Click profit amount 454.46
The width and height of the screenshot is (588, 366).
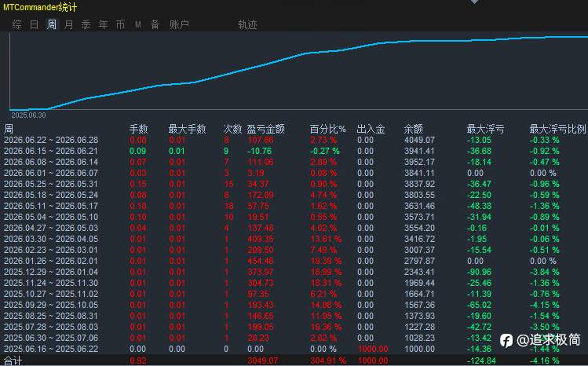click(x=261, y=261)
